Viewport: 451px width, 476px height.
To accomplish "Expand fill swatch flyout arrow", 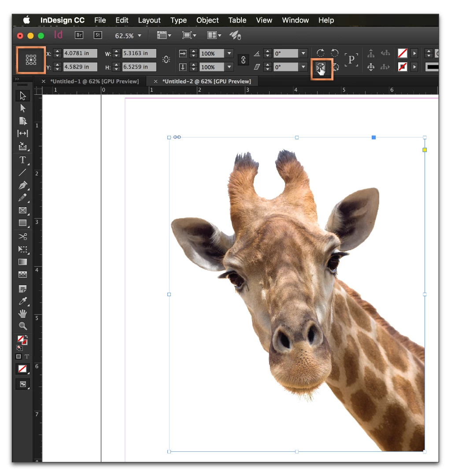I will click(414, 53).
